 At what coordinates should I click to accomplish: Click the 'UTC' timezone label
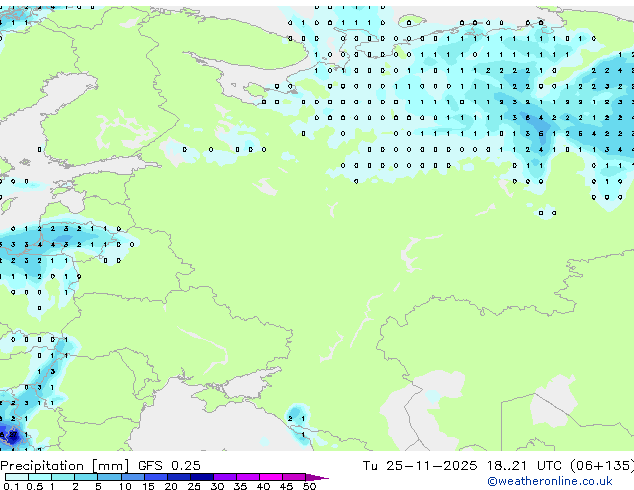[x=549, y=466]
